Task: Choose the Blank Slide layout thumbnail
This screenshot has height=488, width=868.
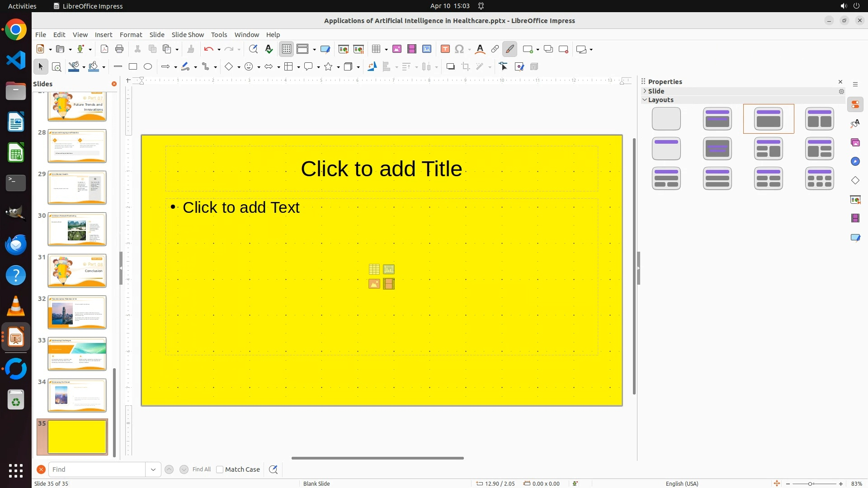Action: coord(666,119)
